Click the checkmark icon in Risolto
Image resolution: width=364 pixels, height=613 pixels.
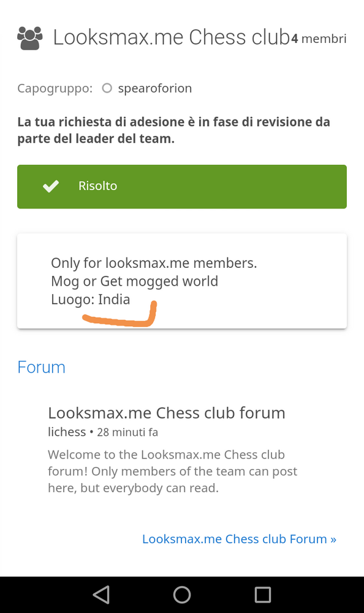(x=51, y=186)
